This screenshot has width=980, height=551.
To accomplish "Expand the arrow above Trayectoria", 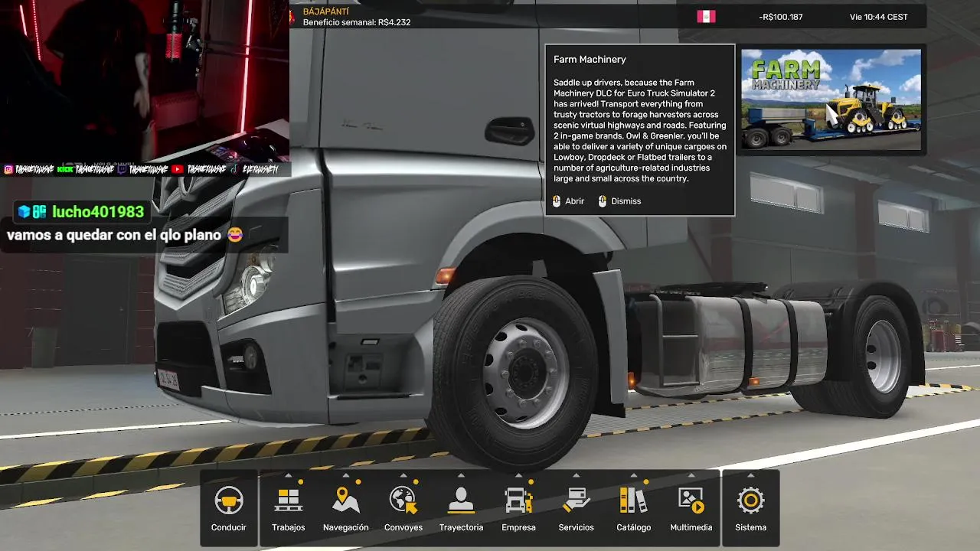I will tap(461, 475).
